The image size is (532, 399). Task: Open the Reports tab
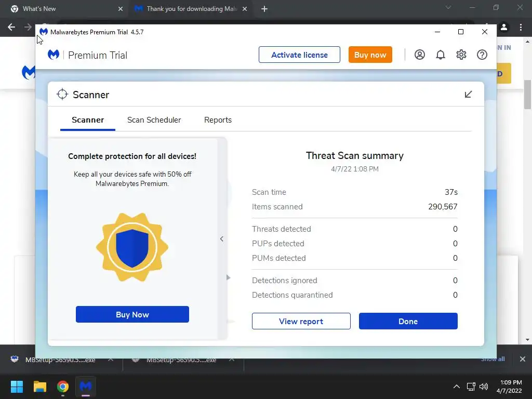click(x=218, y=120)
